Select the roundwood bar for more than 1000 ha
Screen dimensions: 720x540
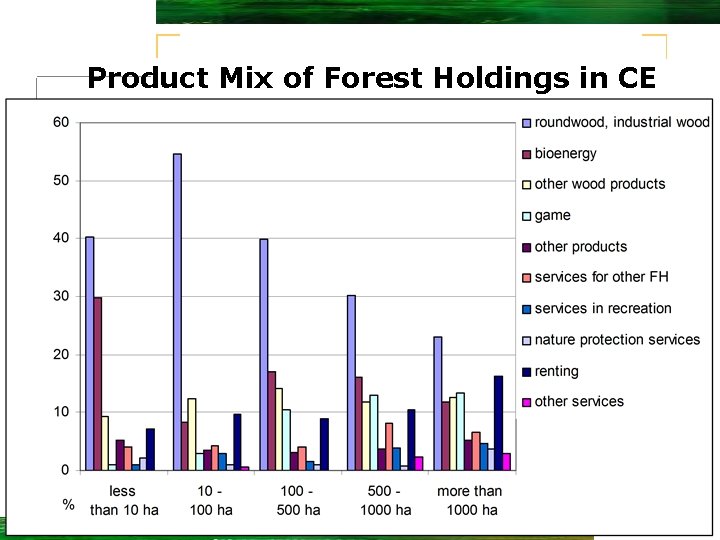(438, 403)
